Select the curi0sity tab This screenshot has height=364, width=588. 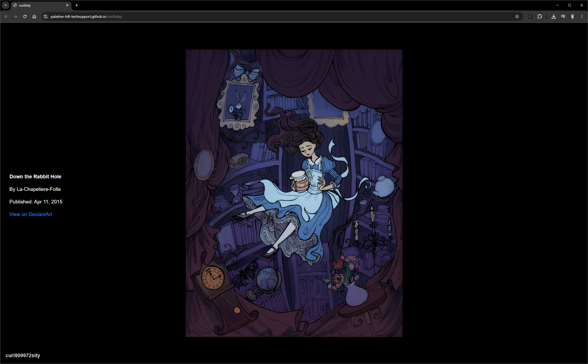click(41, 5)
